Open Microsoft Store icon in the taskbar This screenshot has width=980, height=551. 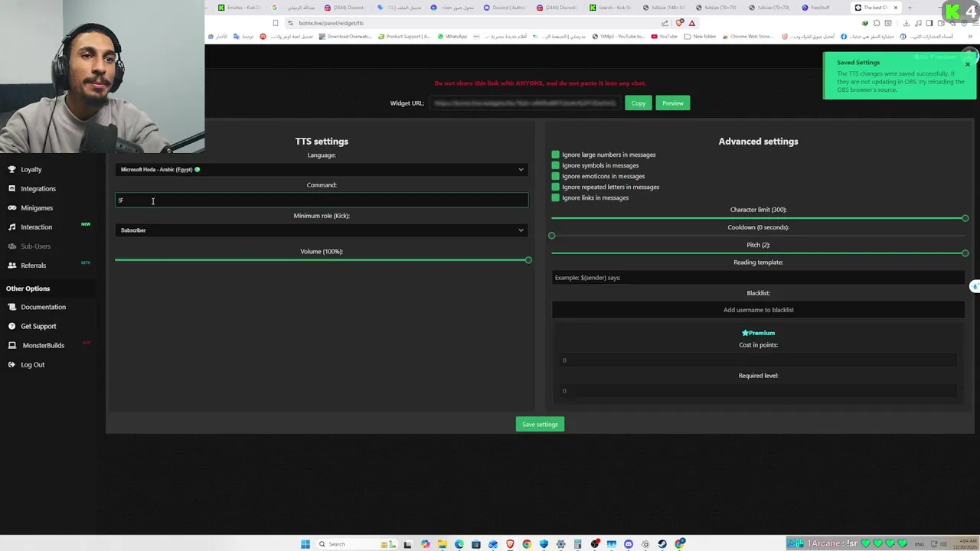(x=475, y=544)
